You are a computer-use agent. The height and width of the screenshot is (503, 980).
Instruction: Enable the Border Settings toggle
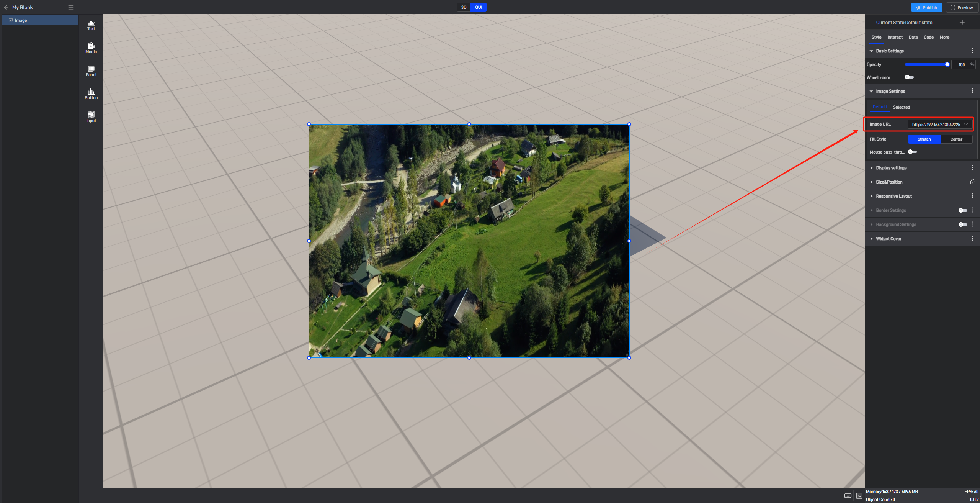pyautogui.click(x=963, y=210)
